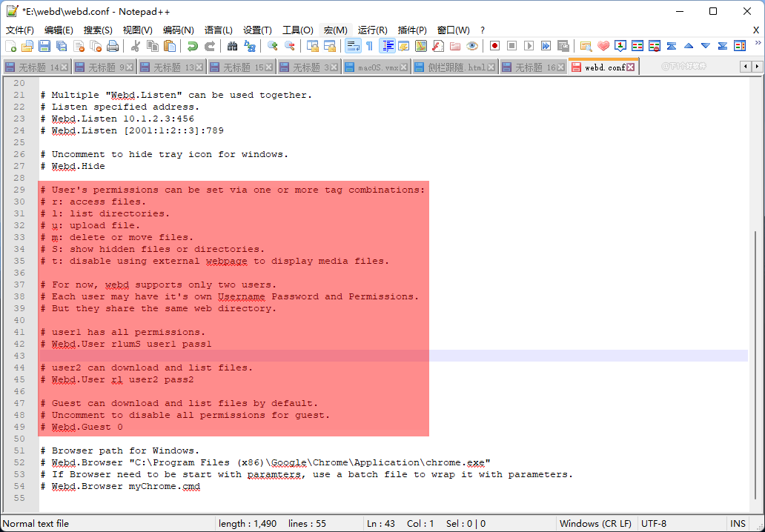Click the Copy toolbar icon
Image resolution: width=765 pixels, height=532 pixels.
pos(153,47)
